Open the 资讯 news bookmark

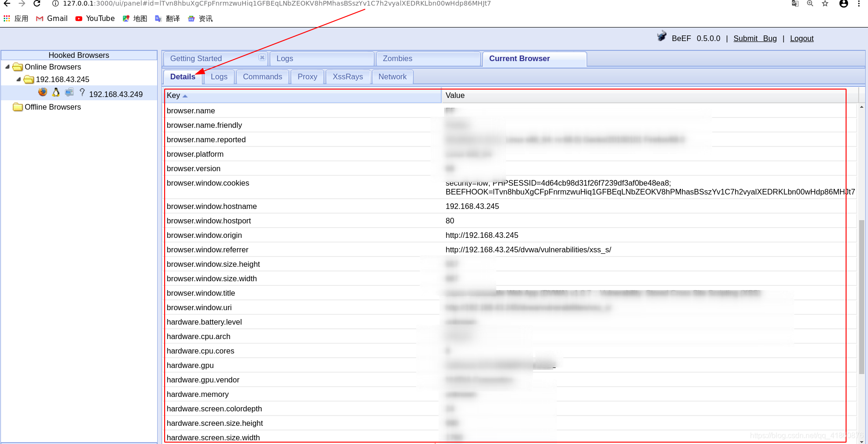(x=200, y=18)
